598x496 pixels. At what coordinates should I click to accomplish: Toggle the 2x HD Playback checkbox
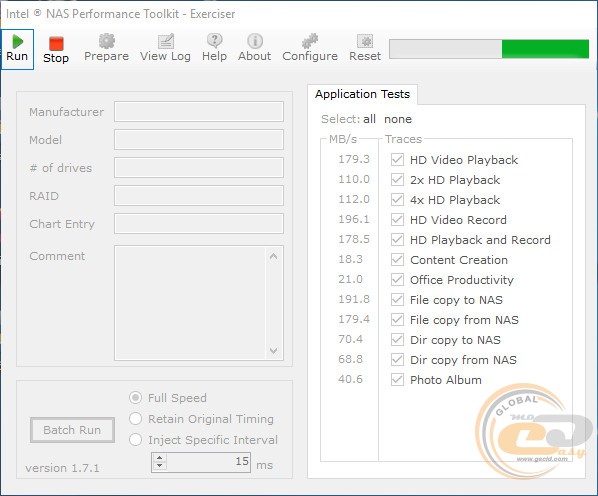point(397,179)
